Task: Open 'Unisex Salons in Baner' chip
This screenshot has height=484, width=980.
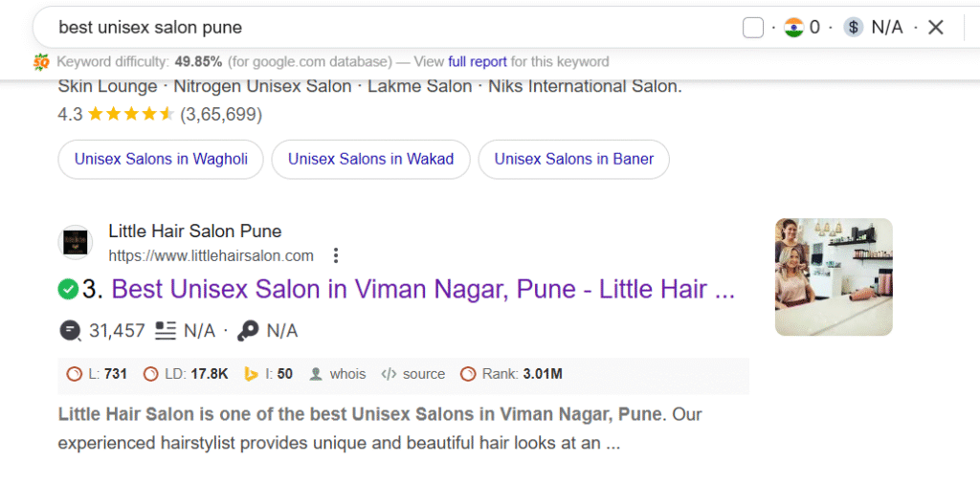Action: (574, 159)
